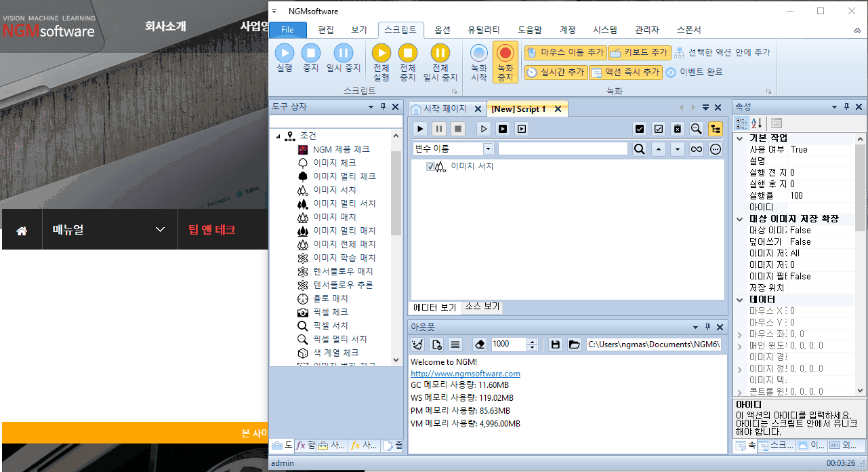Image resolution: width=868 pixels, height=472 pixels.
Task: Click the 실시간 추가 button
Action: tap(556, 72)
